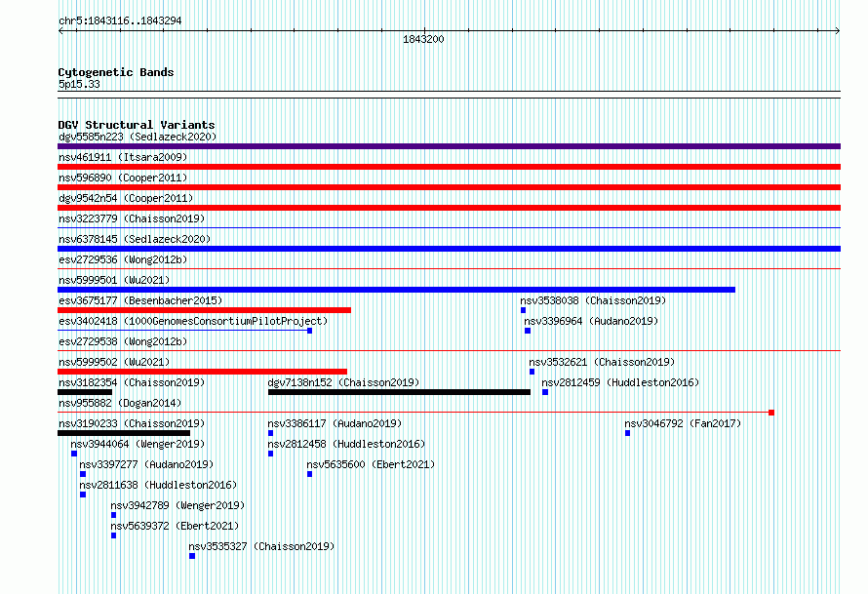Click nsv5639372 (Ebert2021) label

click(x=175, y=526)
